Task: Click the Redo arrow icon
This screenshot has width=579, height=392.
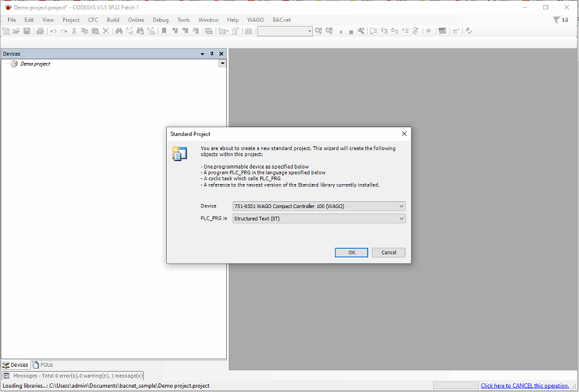Action: pyautogui.click(x=64, y=31)
